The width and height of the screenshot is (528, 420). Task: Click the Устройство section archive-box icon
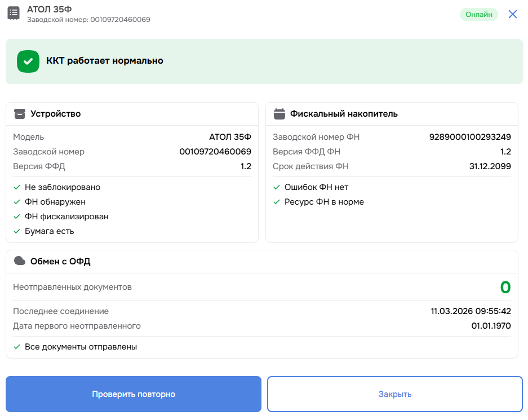[x=20, y=114]
